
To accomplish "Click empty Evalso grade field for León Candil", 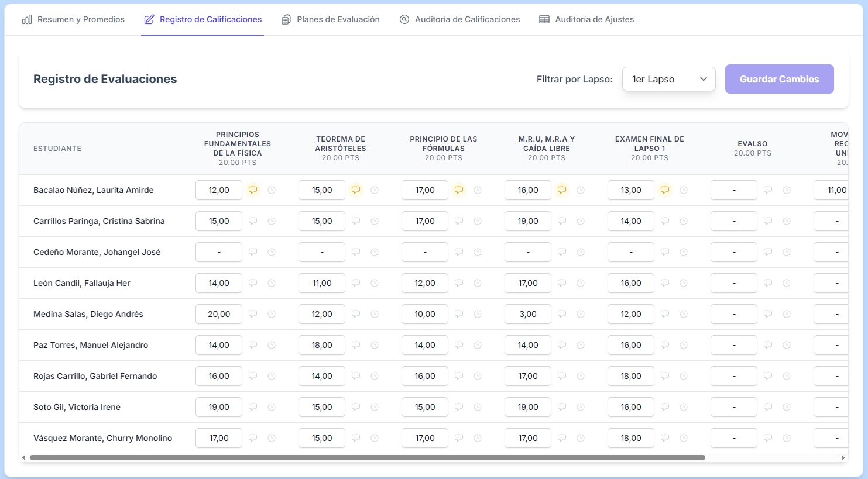I will (734, 283).
